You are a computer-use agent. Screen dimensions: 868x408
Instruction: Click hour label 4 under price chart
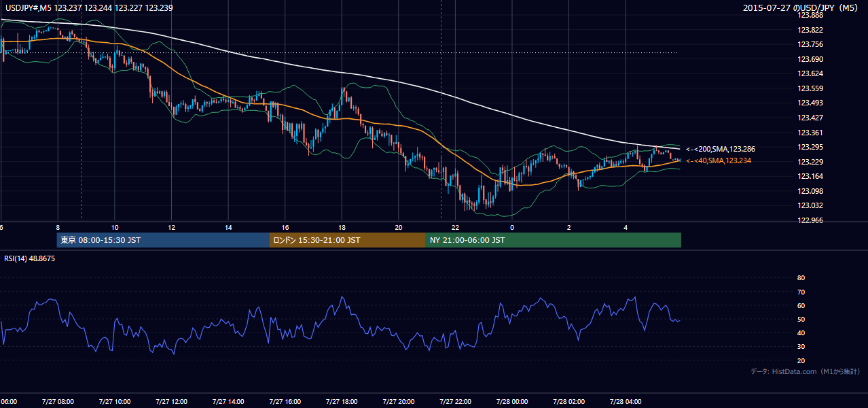tap(626, 228)
